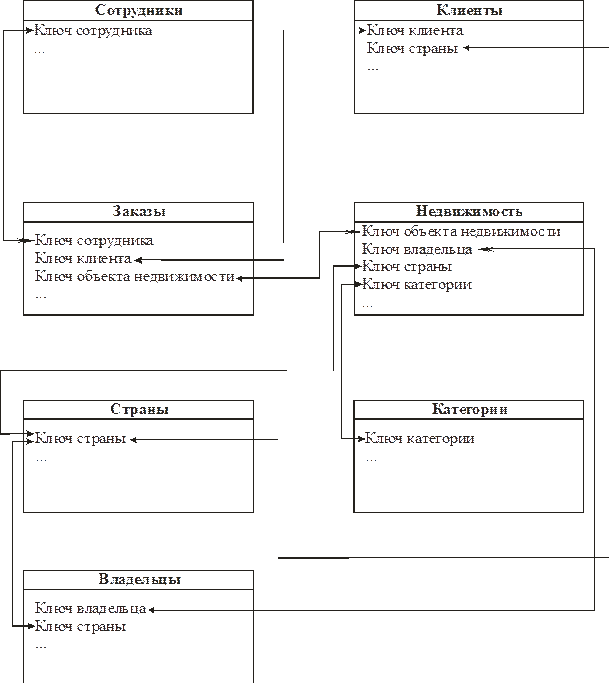Click Ключ объекта недвижимости in Заказы table
The width and height of the screenshot is (610, 684).
point(134,277)
